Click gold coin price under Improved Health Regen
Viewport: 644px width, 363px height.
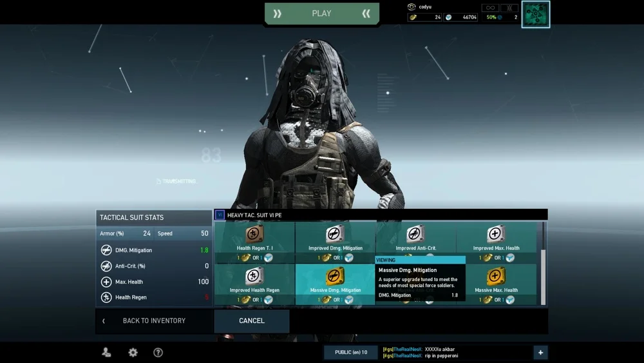[x=244, y=300]
